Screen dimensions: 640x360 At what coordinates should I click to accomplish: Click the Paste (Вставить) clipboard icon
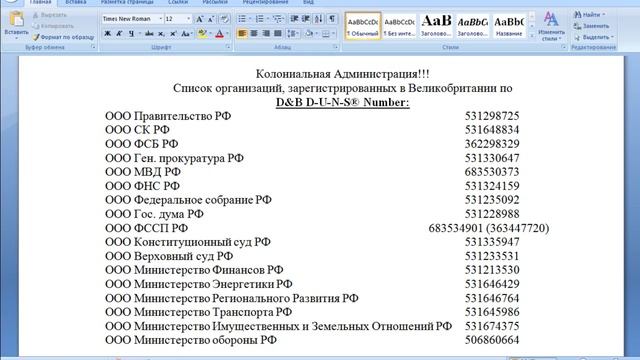17,19
